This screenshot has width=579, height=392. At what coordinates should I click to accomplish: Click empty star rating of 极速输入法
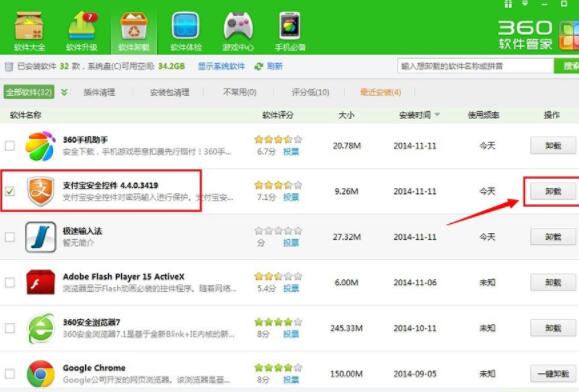pyautogui.click(x=278, y=231)
